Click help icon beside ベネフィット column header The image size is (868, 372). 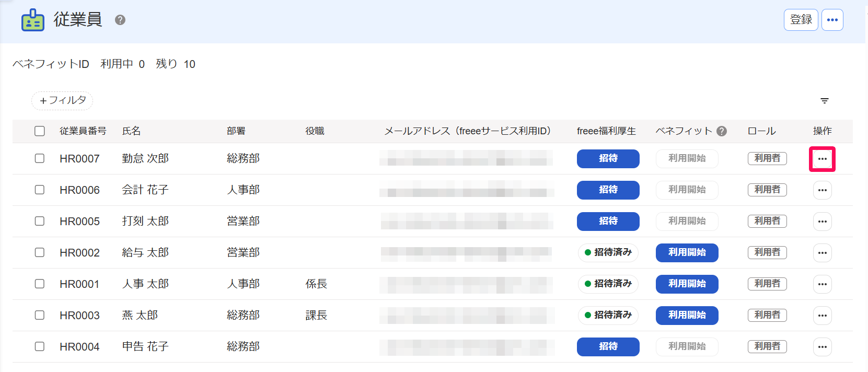(x=722, y=131)
